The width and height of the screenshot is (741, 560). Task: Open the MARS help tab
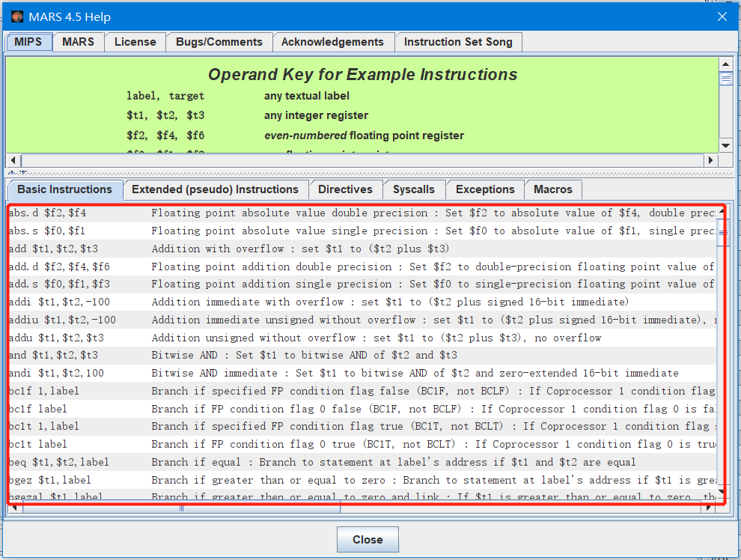coord(78,42)
